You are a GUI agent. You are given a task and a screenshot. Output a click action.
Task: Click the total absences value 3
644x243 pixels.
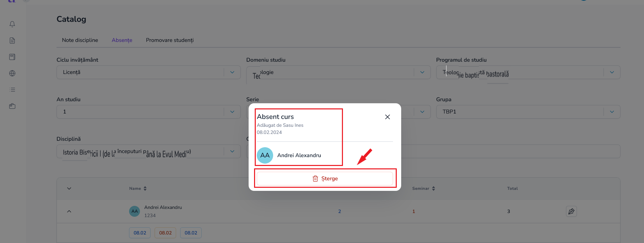point(509,211)
